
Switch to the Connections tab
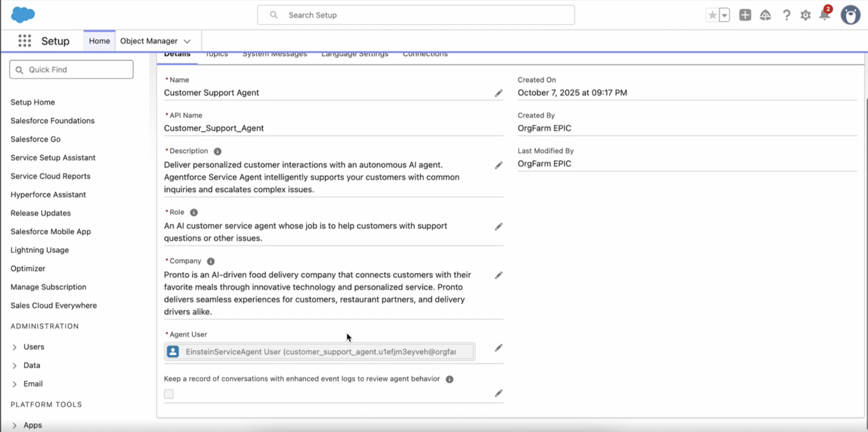pos(425,54)
